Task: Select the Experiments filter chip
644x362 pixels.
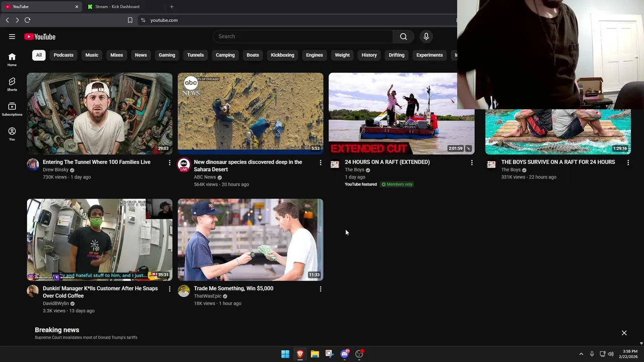Action: tap(430, 55)
